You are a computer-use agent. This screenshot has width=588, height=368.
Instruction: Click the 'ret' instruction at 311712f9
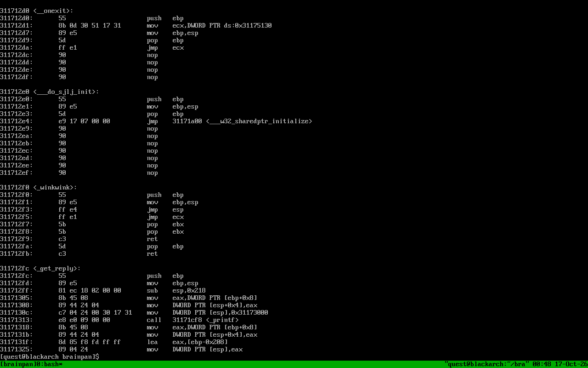[153, 239]
